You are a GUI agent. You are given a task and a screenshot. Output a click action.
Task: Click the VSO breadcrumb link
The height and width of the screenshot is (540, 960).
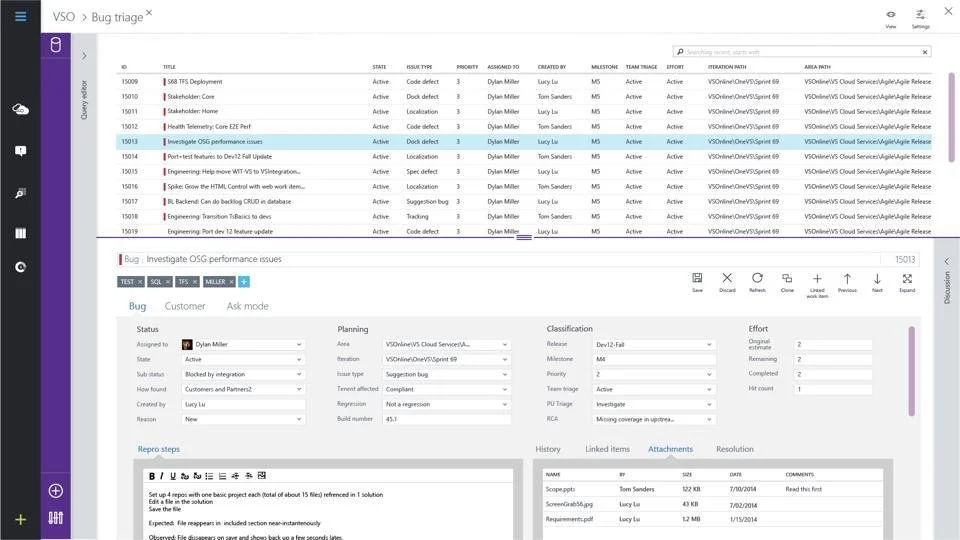coord(64,17)
